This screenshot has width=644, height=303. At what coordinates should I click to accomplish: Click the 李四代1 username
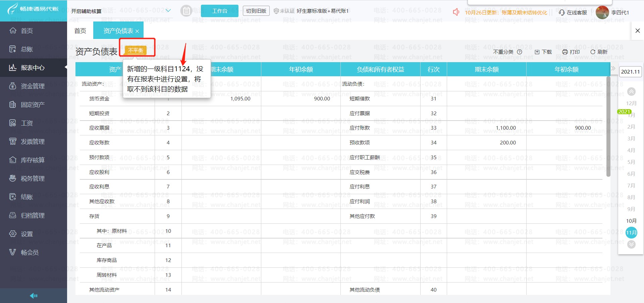coord(620,12)
